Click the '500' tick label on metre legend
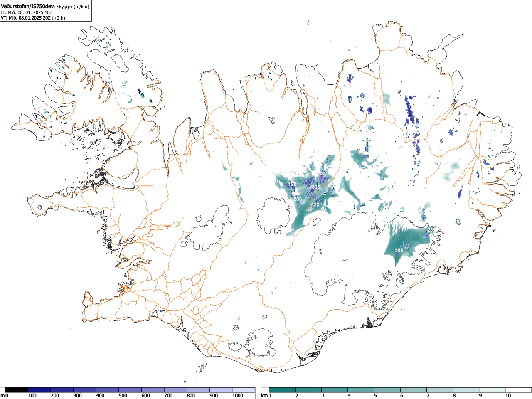 [x=123, y=396]
